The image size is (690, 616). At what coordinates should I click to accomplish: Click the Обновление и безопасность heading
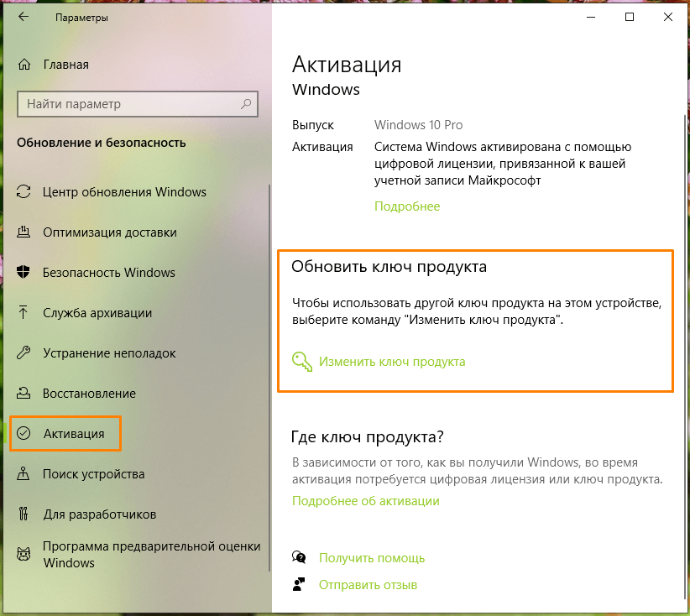pyautogui.click(x=102, y=143)
